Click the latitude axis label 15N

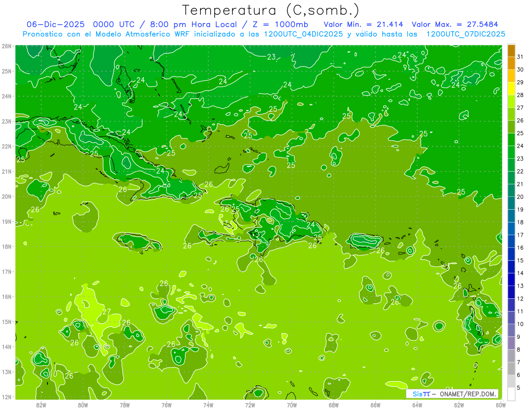[x=6, y=322]
